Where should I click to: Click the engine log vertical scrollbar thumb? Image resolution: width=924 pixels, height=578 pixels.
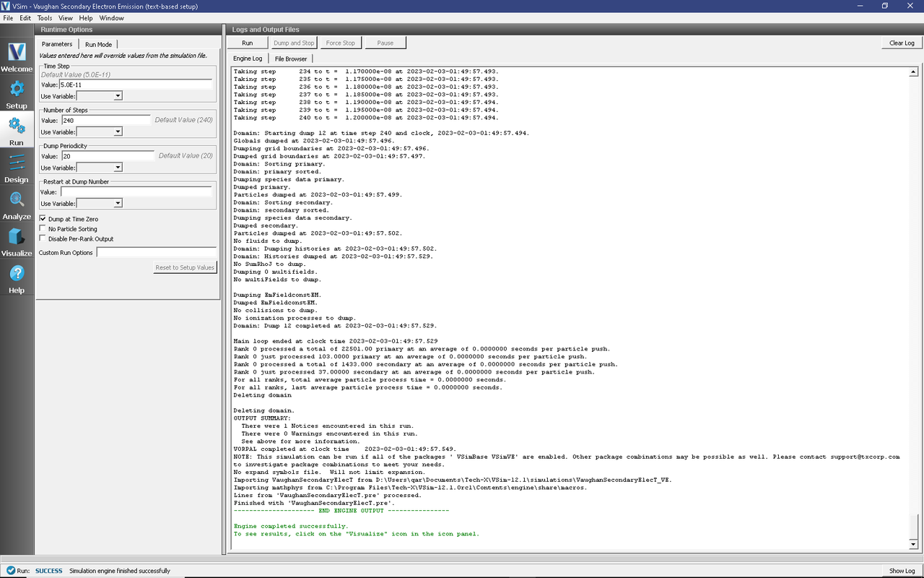click(x=913, y=526)
